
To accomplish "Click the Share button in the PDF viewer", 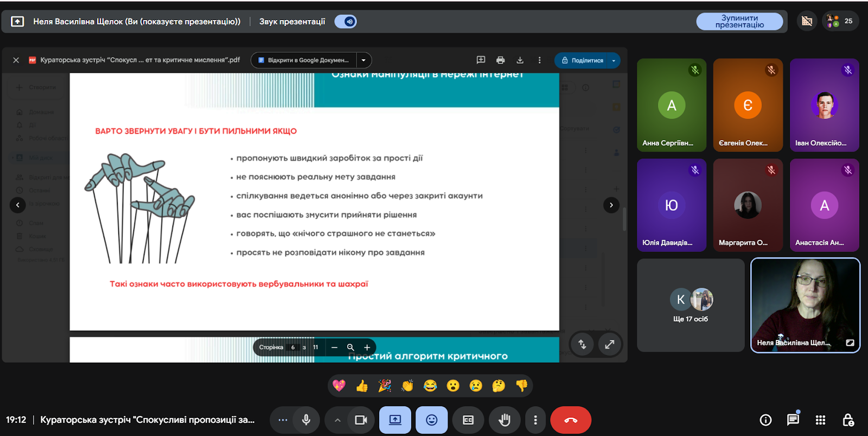I will [x=583, y=60].
